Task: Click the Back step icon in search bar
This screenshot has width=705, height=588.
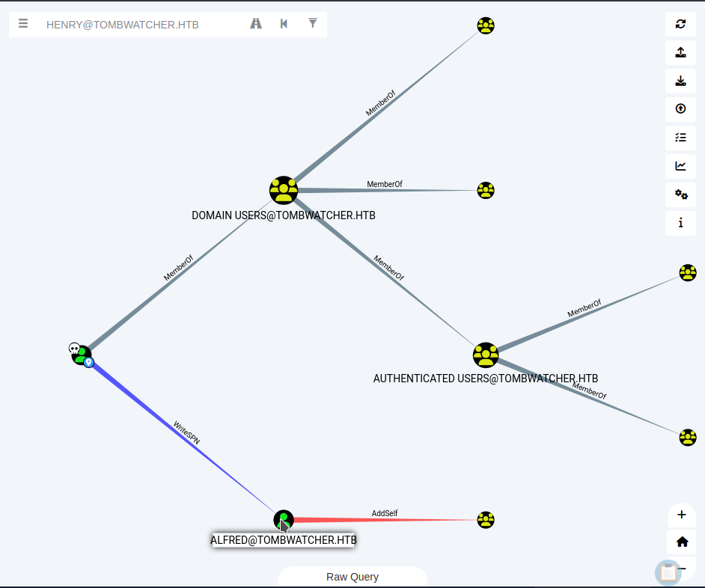Action: 284,24
